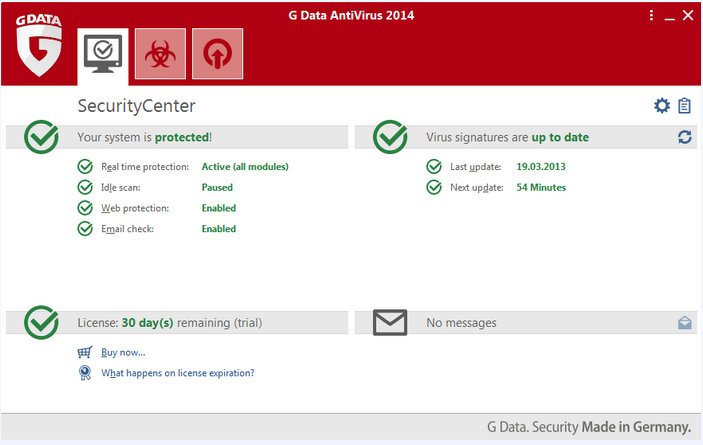Click the Real time protection label
Screen dimensions: 703x445
(x=145, y=167)
